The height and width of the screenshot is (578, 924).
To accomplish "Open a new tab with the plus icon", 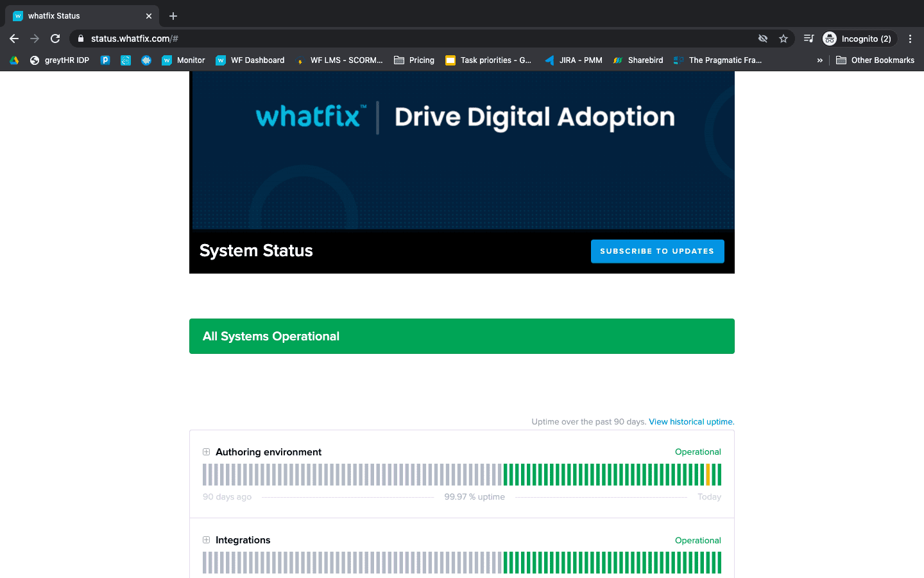I will 173,16.
